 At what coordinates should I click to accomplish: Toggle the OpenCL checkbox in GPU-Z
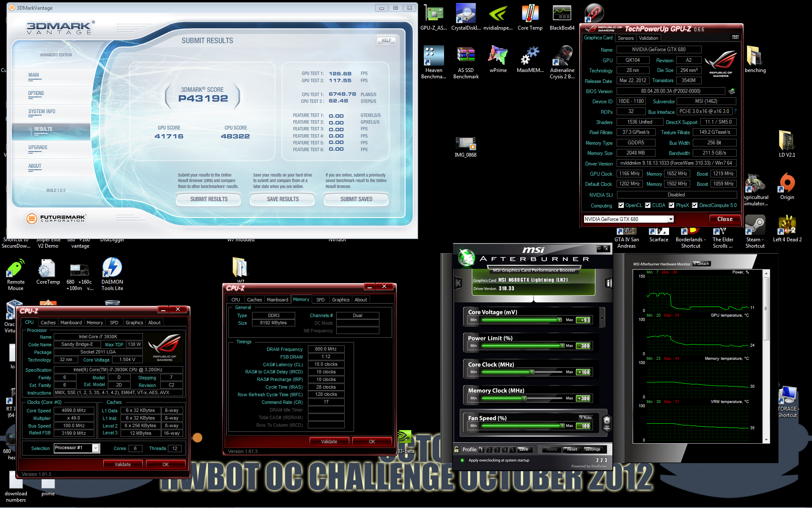coord(621,205)
